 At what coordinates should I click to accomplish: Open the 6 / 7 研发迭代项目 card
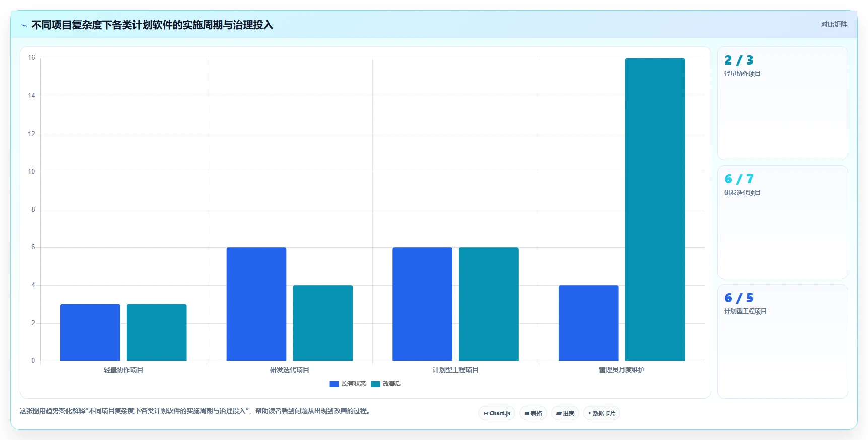(782, 222)
